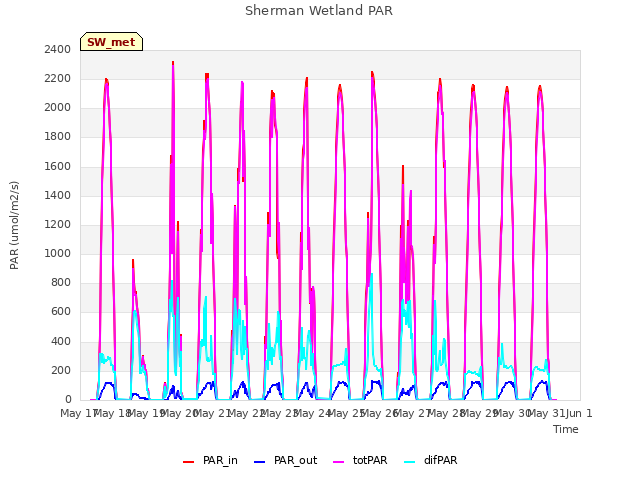This screenshot has width=640, height=480.
Task: Click the 200 y-axis tick label
Action: (61, 370)
